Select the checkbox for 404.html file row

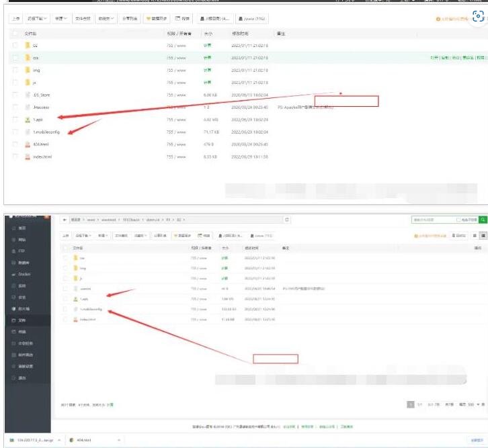point(15,144)
